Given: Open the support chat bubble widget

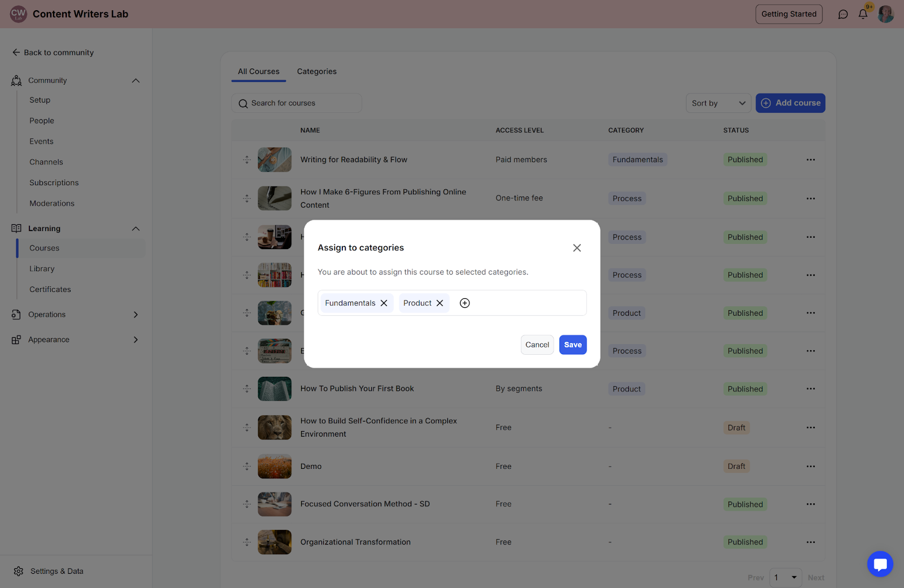Looking at the screenshot, I should click(880, 564).
